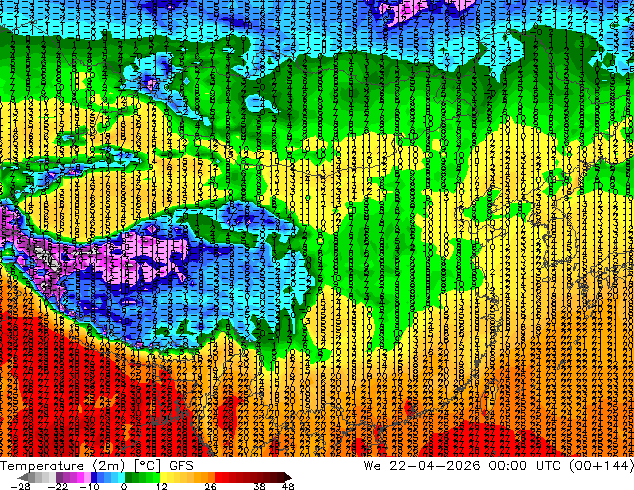This screenshot has height=490, width=634.
Task: Pick the dark green legend swatch after 0
Action: pos(128,477)
